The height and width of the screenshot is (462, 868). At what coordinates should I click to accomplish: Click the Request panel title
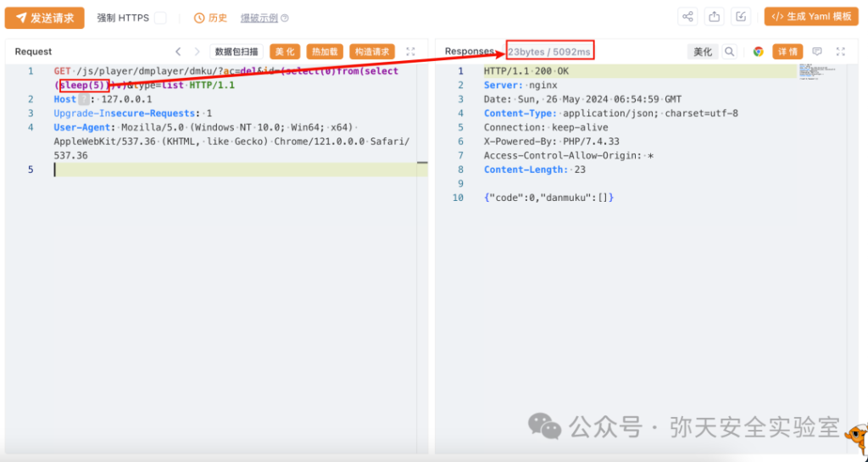[33, 52]
